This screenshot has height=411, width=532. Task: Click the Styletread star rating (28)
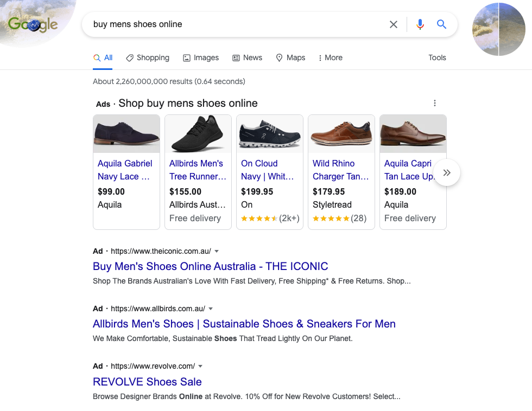(339, 218)
